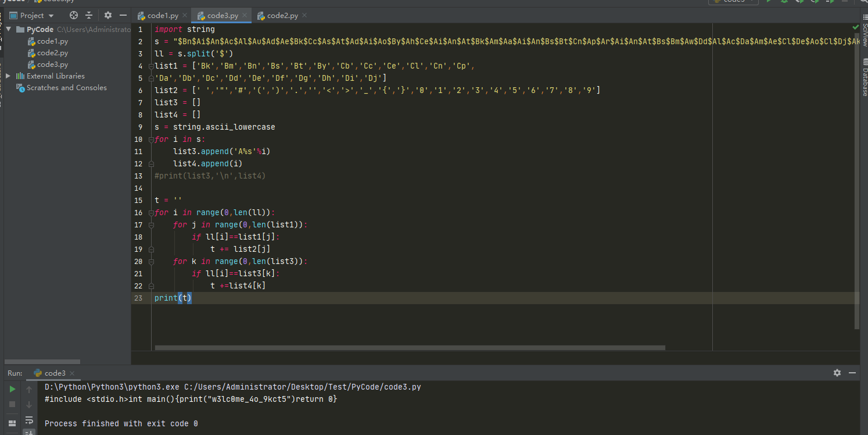Run the codes3 configuration with green play icon

pos(769,2)
